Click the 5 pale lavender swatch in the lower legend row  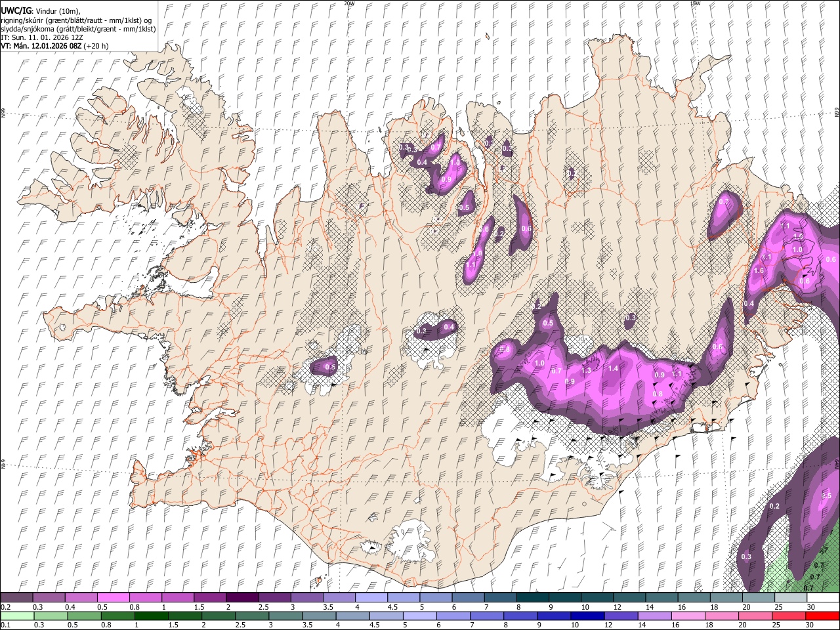click(x=419, y=616)
